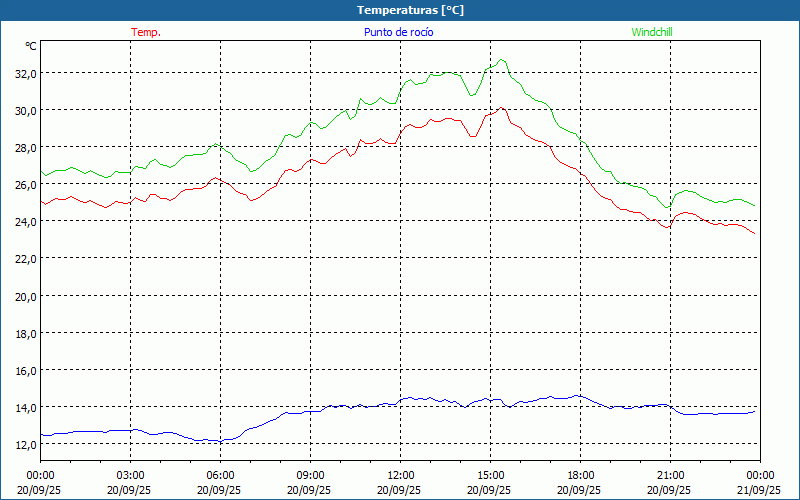
Task: Click the 15:00 time axis label
Action: tap(490, 475)
